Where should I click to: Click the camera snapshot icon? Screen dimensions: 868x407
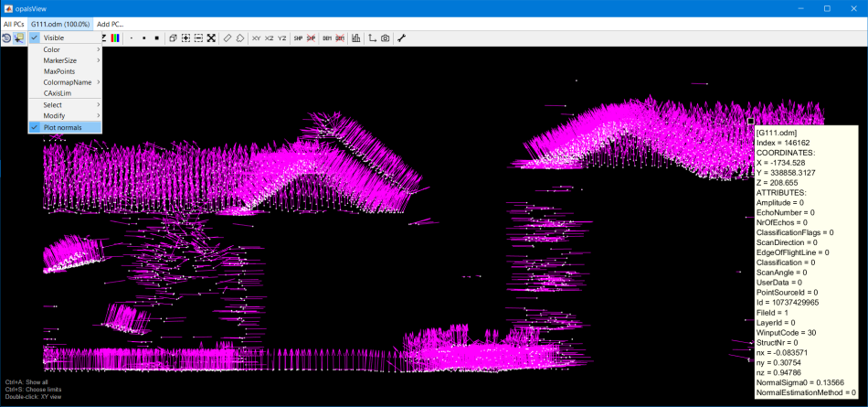(x=386, y=38)
